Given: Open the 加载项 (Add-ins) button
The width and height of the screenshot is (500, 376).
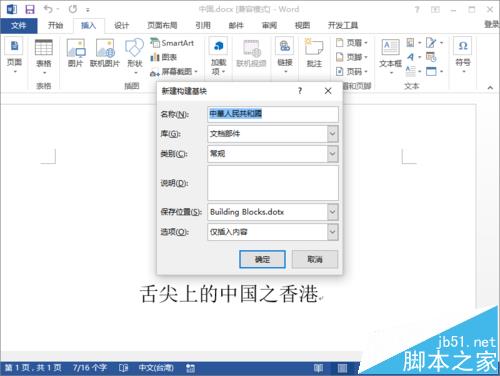Looking at the screenshot, I should [219, 56].
